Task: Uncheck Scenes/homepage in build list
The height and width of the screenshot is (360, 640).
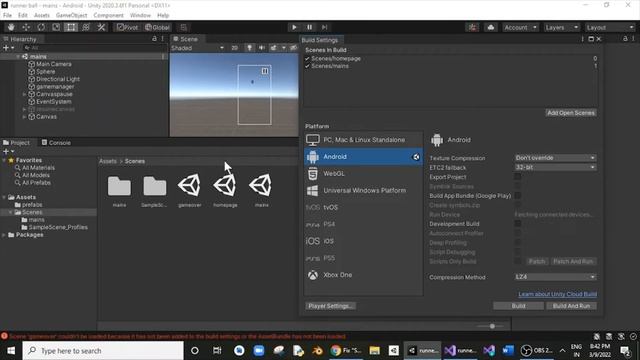Action: pos(307,58)
